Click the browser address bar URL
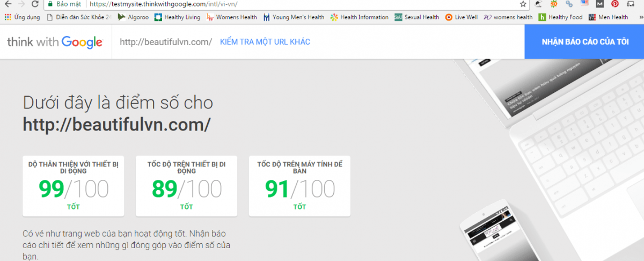The height and width of the screenshot is (261, 644). point(164,4)
